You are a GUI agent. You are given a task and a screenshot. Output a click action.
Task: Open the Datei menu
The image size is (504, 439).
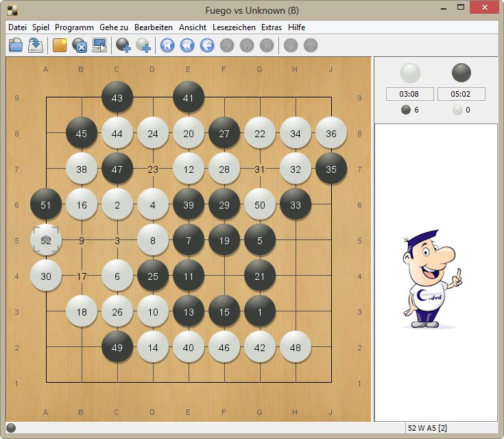pos(17,27)
